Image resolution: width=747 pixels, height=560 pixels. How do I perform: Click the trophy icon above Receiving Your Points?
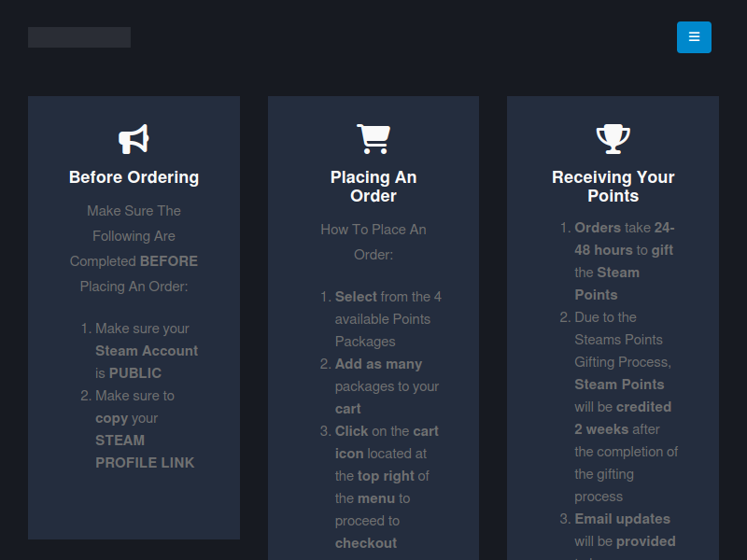(613, 139)
